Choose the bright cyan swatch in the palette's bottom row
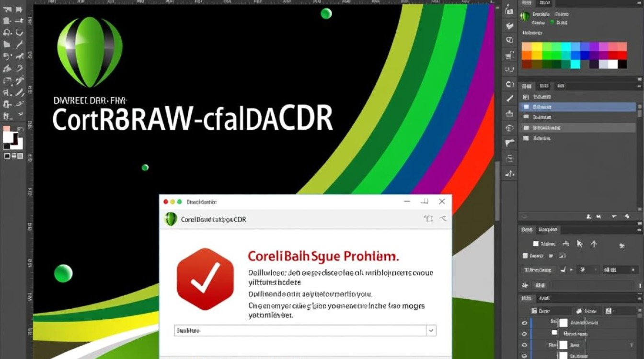The image size is (644, 359). (575, 64)
